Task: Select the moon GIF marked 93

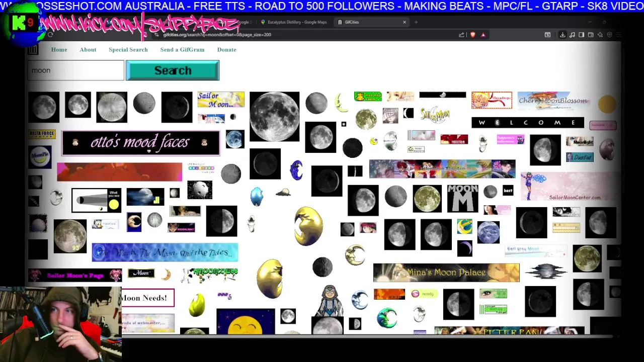Action: coord(70,236)
